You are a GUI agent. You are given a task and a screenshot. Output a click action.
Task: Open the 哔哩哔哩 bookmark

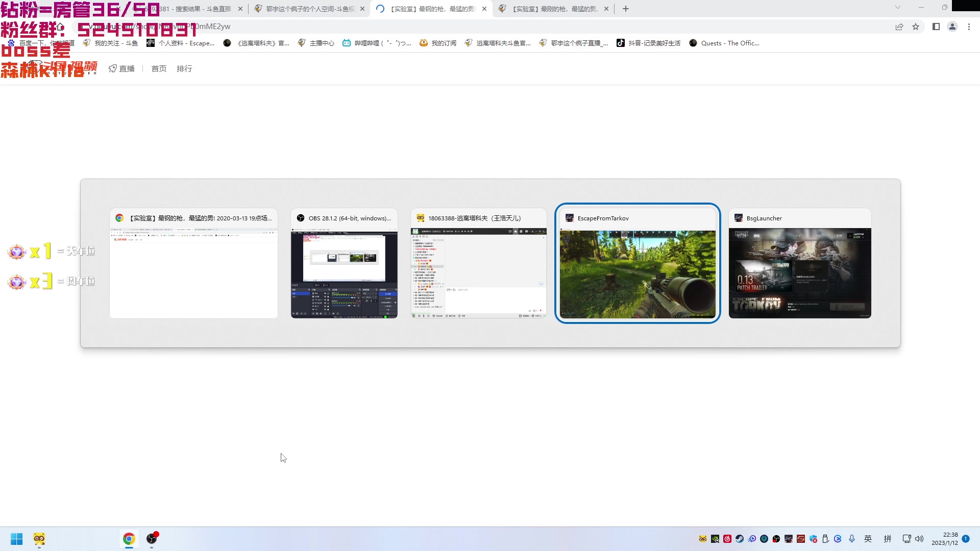(x=377, y=43)
